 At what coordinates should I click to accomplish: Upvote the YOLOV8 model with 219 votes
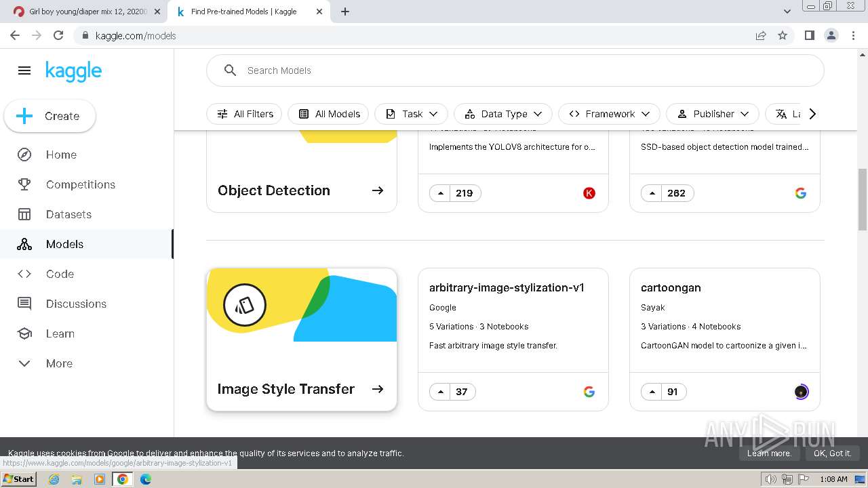tap(441, 193)
